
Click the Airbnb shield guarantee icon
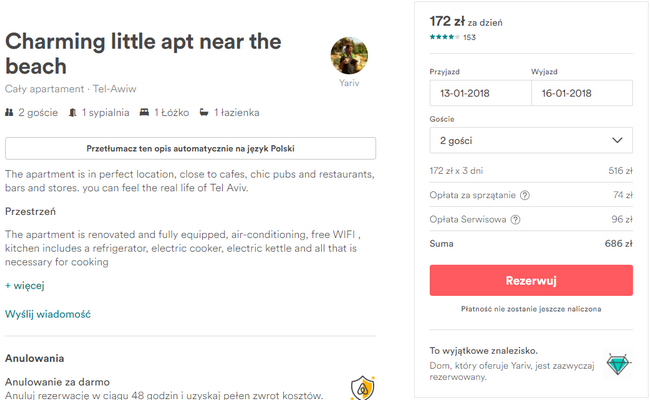pyautogui.click(x=363, y=388)
